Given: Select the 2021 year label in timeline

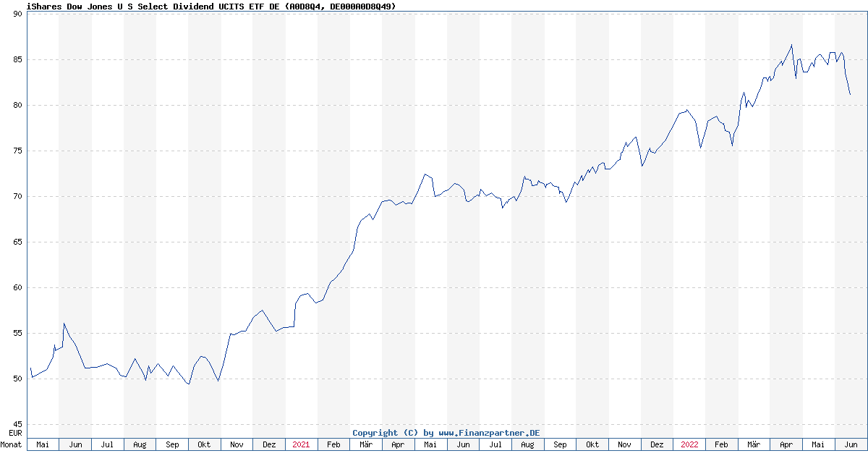Looking at the screenshot, I should [301, 444].
